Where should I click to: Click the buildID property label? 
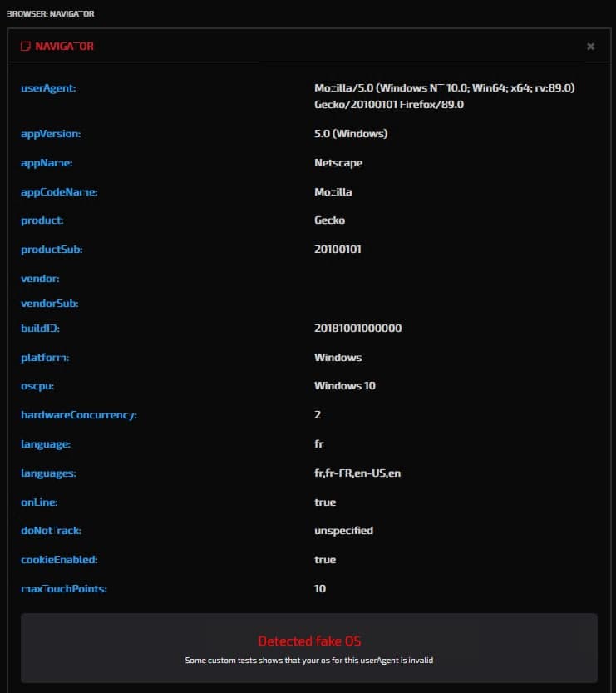pyautogui.click(x=40, y=329)
